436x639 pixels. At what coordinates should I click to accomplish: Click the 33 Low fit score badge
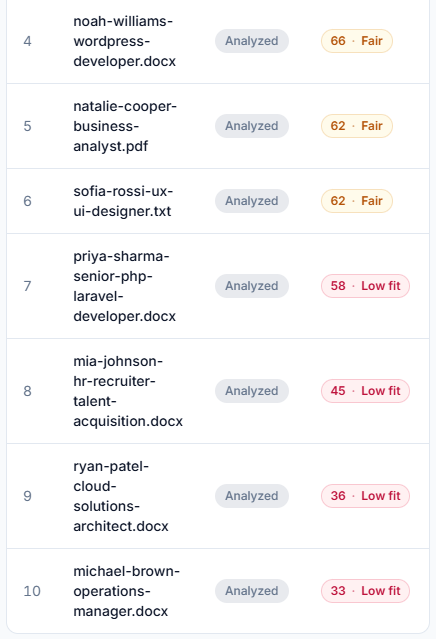point(365,591)
